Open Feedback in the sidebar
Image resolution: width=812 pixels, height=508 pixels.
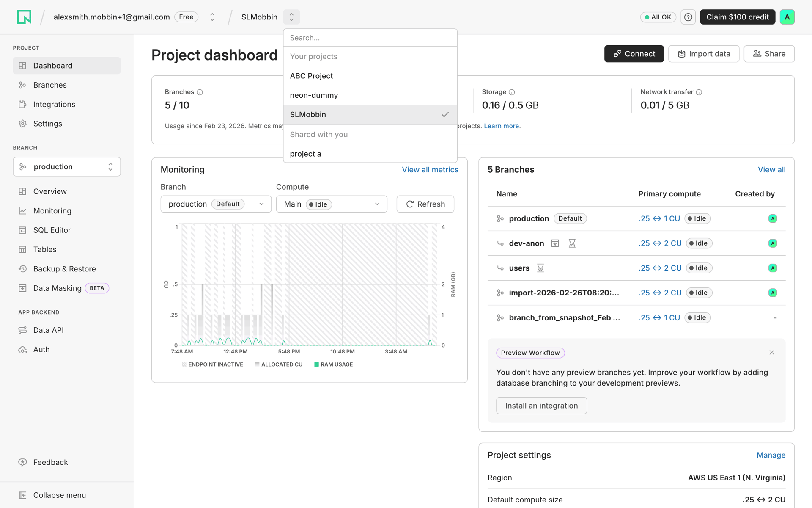[67, 462]
